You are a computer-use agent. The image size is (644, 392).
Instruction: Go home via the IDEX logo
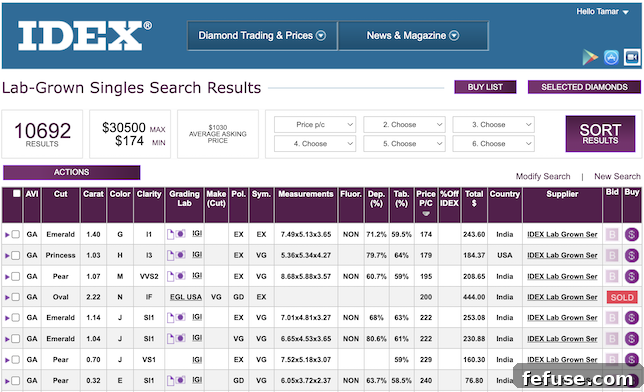[x=85, y=36]
